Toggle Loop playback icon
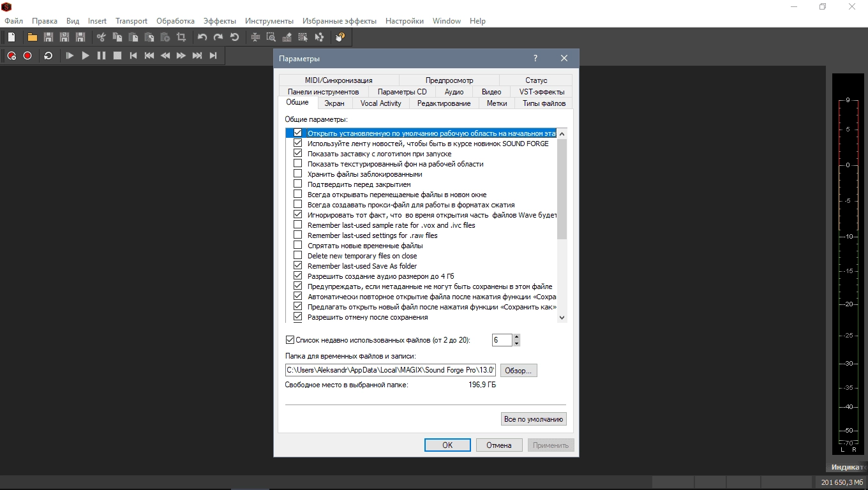 coord(48,56)
